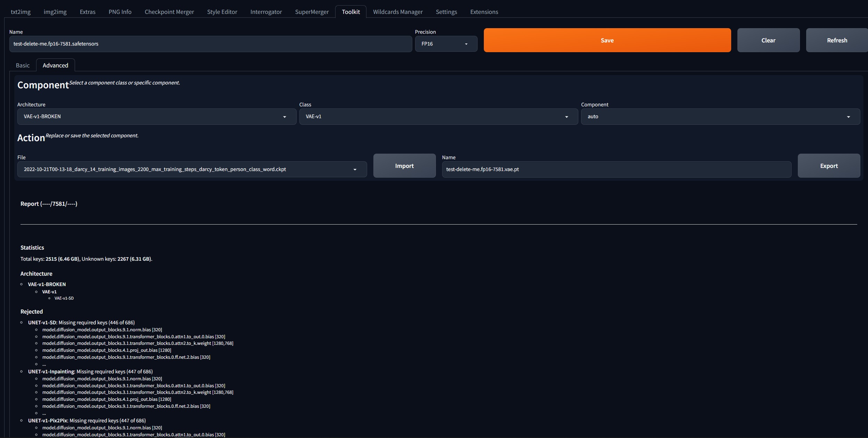Expand the Class dropdown set to VAE-v1
Viewport: 868px width, 438px height.
click(437, 116)
